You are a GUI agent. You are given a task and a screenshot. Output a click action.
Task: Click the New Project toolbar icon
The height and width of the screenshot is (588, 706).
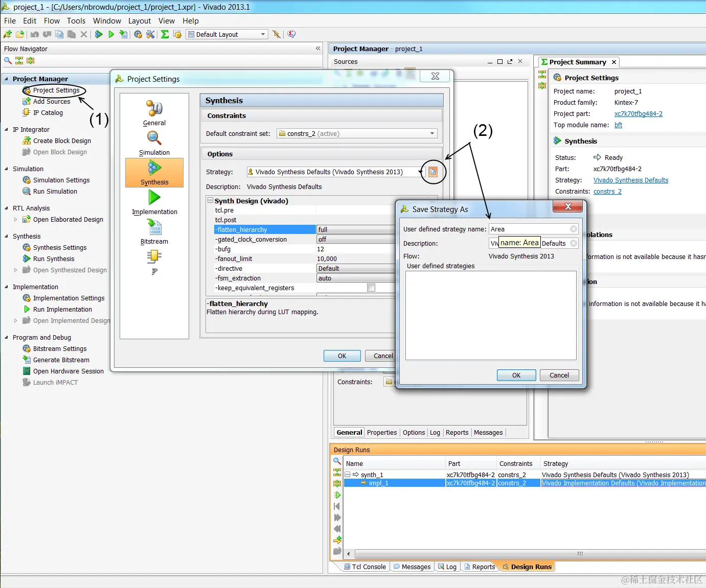pos(8,34)
